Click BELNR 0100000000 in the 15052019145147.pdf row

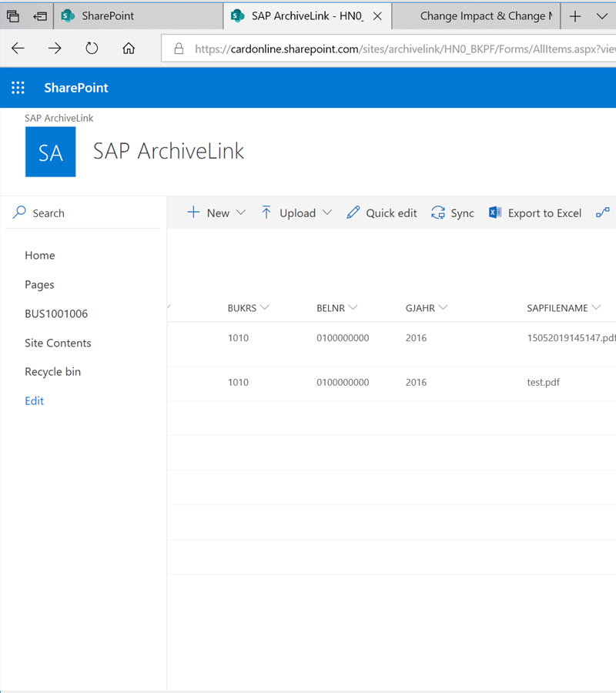pos(343,338)
